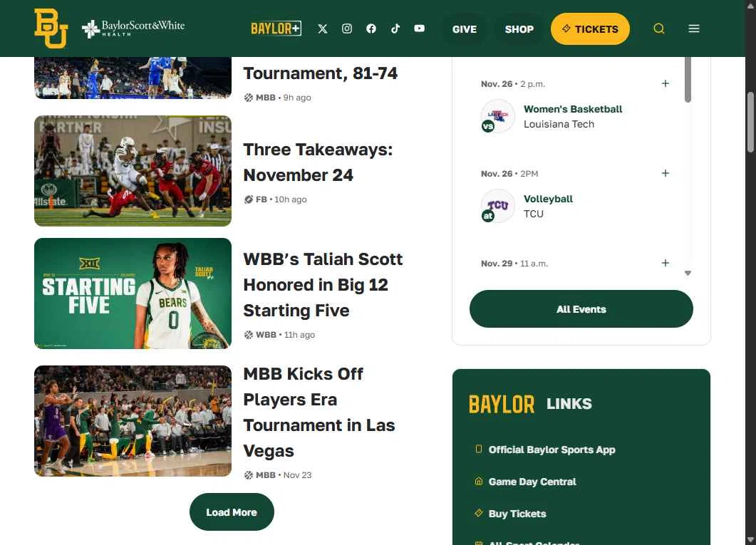This screenshot has width=756, height=545.
Task: Open MBB Kicks Off Players Era article
Action: [319, 412]
